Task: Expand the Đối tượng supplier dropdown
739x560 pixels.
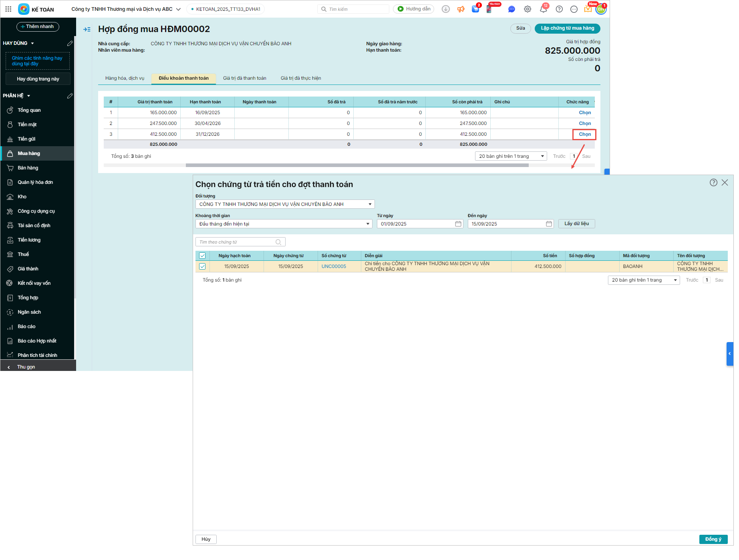Action: click(x=370, y=204)
